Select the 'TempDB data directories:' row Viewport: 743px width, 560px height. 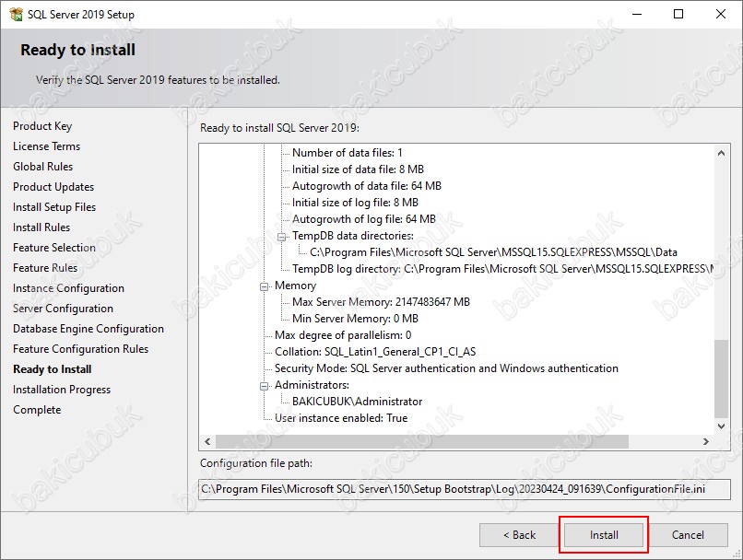pos(352,236)
